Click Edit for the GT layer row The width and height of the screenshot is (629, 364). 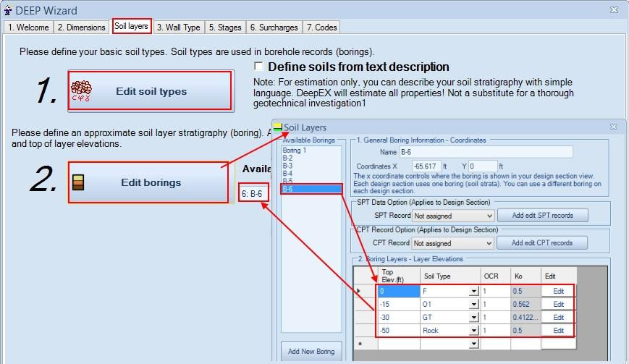click(558, 318)
